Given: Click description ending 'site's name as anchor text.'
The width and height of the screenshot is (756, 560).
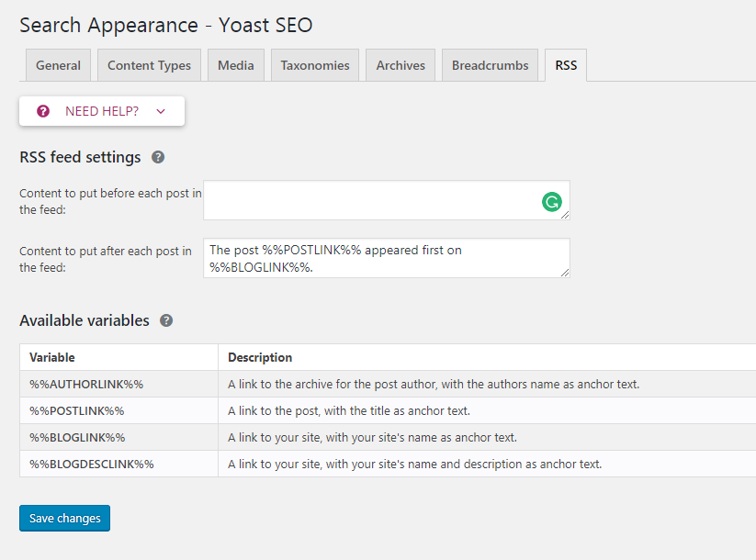Looking at the screenshot, I should tap(372, 437).
